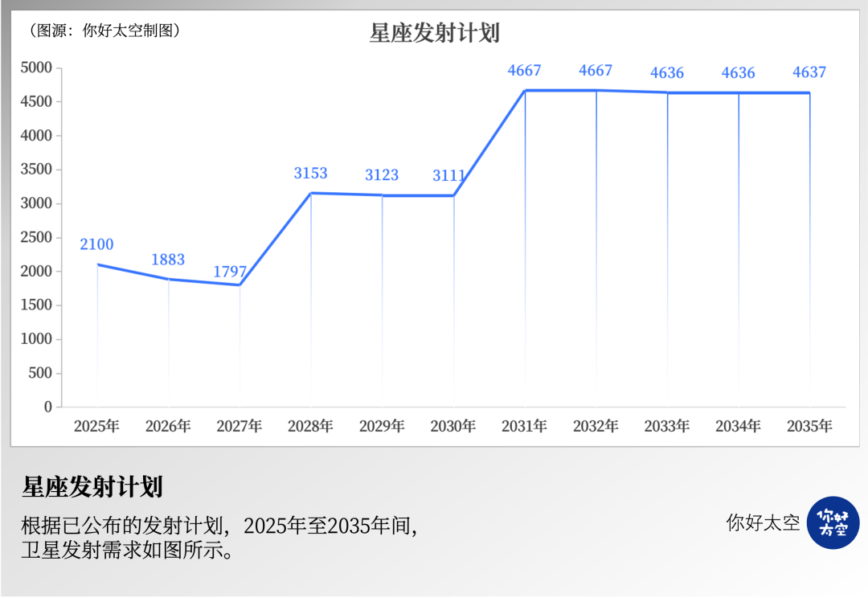Click the x-axis label 2032年
Viewport: 868px width, 598px height.
(x=596, y=426)
